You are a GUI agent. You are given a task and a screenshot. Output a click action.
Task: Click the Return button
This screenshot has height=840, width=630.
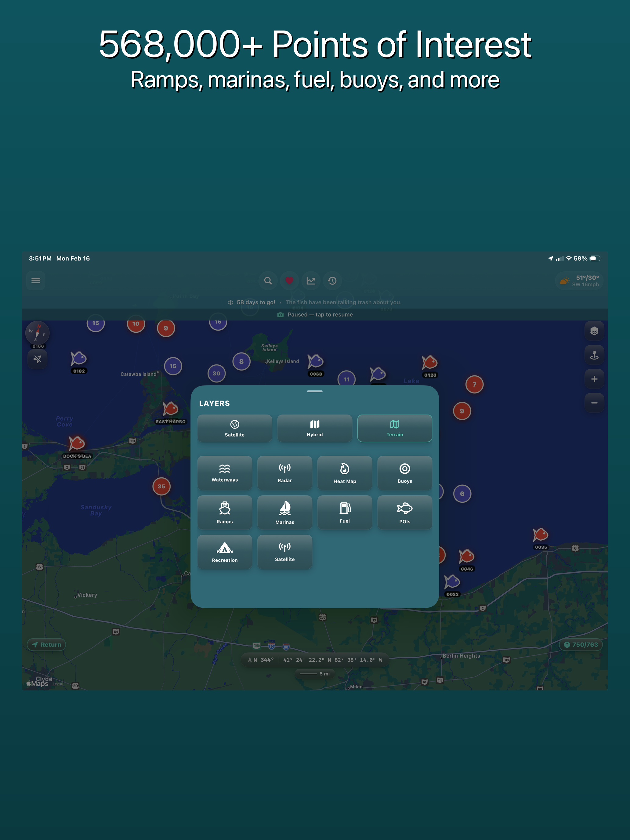point(46,645)
